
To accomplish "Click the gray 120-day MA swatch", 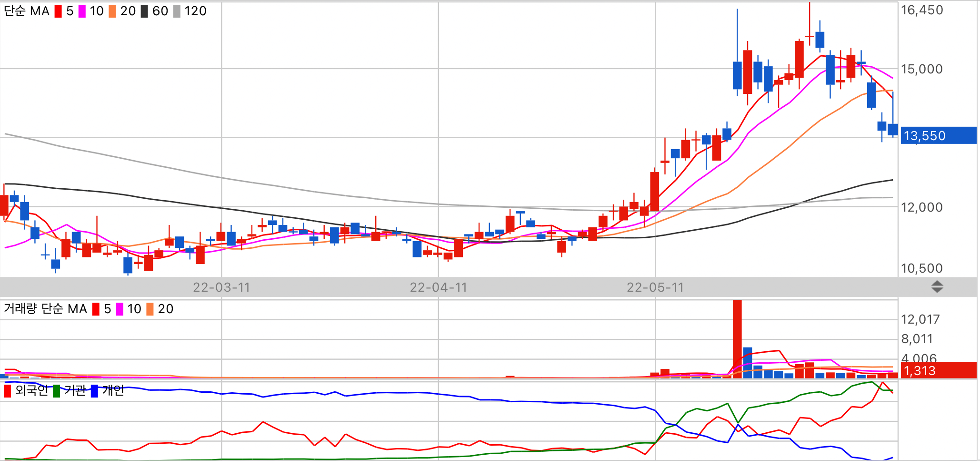I will 177,11.
